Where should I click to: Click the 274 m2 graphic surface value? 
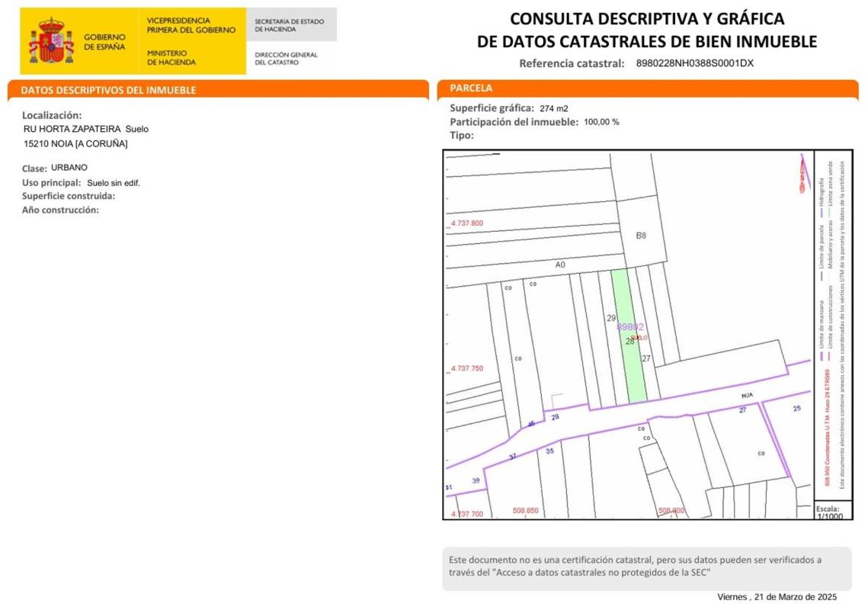553,108
